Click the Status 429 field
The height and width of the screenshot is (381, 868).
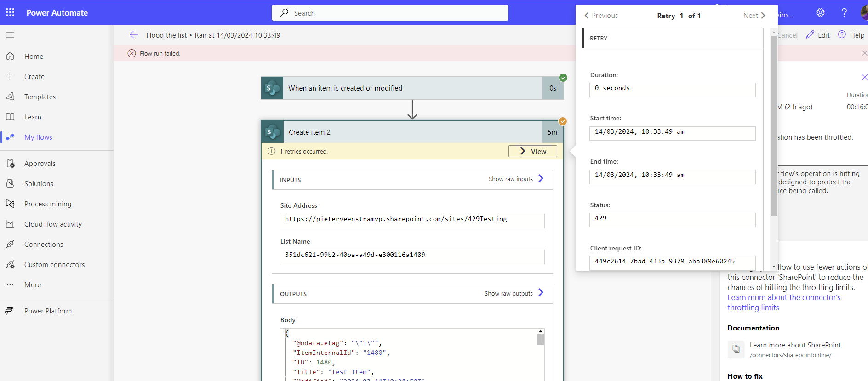[x=672, y=220]
